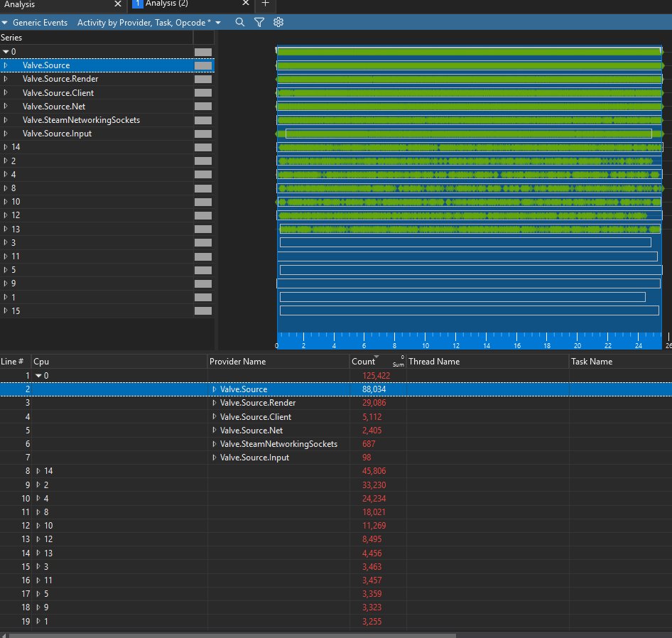The width and height of the screenshot is (672, 638).
Task: Select Valve.Source.Client table row
Action: pos(336,416)
